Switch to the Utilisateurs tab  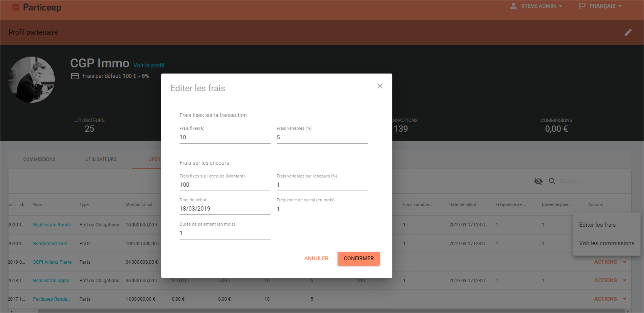point(101,159)
